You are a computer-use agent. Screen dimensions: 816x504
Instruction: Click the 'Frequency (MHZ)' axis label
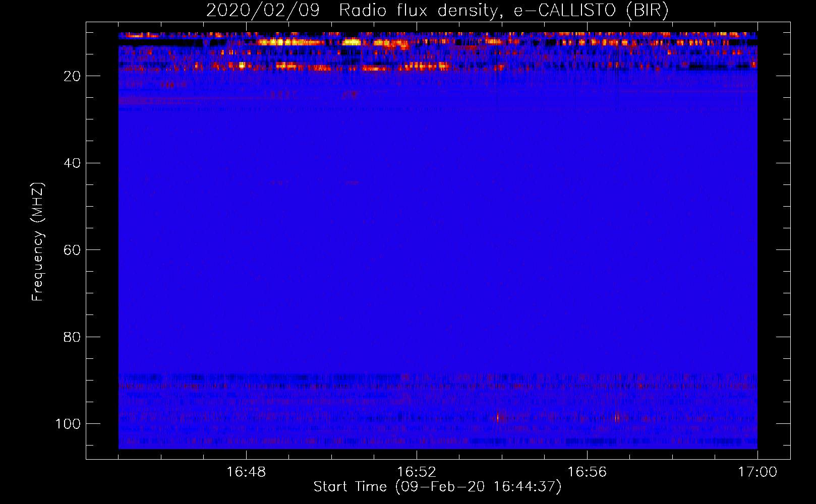[38, 241]
